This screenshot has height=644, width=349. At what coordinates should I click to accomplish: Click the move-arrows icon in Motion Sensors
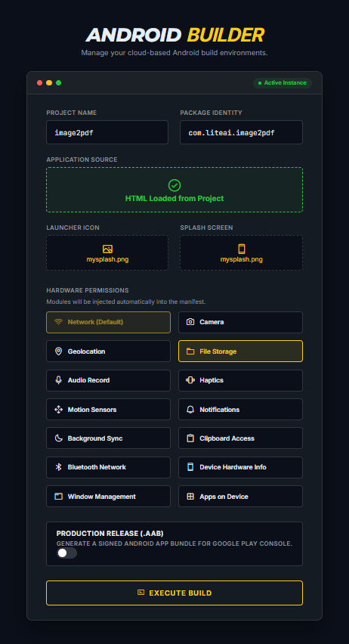pyautogui.click(x=58, y=410)
